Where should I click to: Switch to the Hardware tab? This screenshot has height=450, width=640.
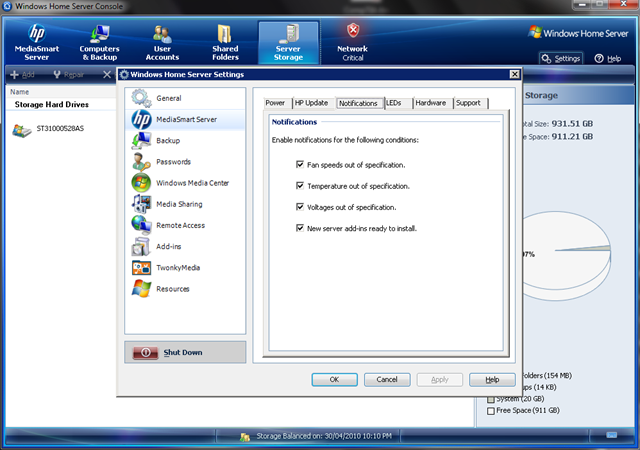[431, 103]
